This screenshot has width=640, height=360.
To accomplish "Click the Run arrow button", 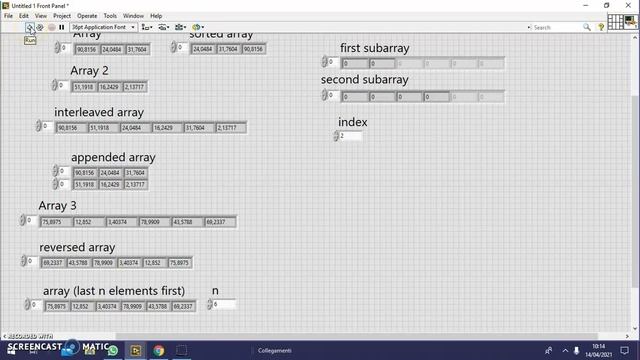I will [29, 27].
